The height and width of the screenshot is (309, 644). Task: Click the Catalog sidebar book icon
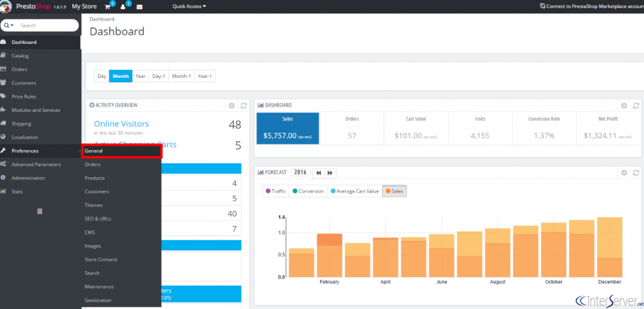point(3,56)
